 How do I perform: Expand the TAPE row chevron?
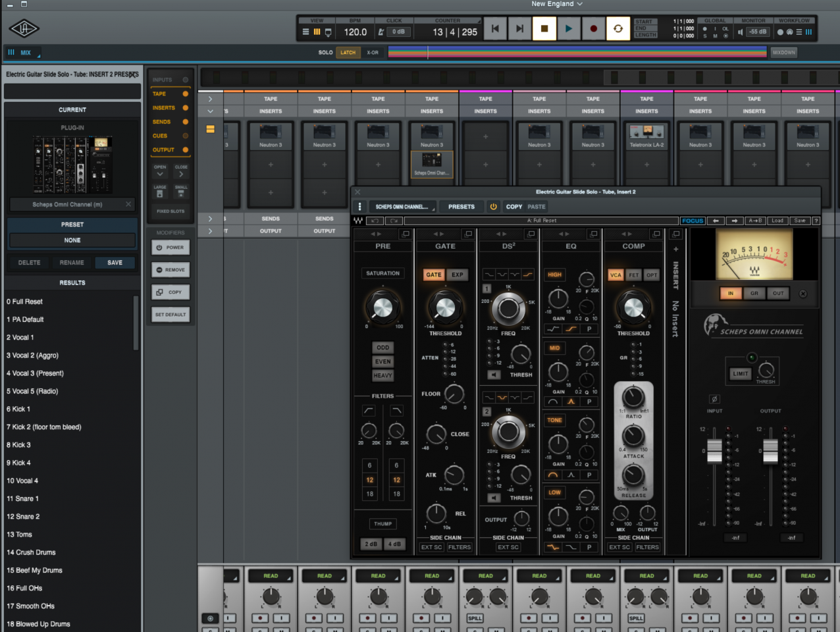click(x=210, y=99)
